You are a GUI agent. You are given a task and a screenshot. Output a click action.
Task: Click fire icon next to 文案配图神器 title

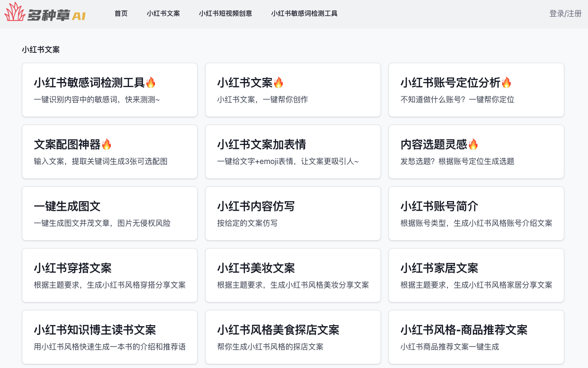tap(106, 145)
